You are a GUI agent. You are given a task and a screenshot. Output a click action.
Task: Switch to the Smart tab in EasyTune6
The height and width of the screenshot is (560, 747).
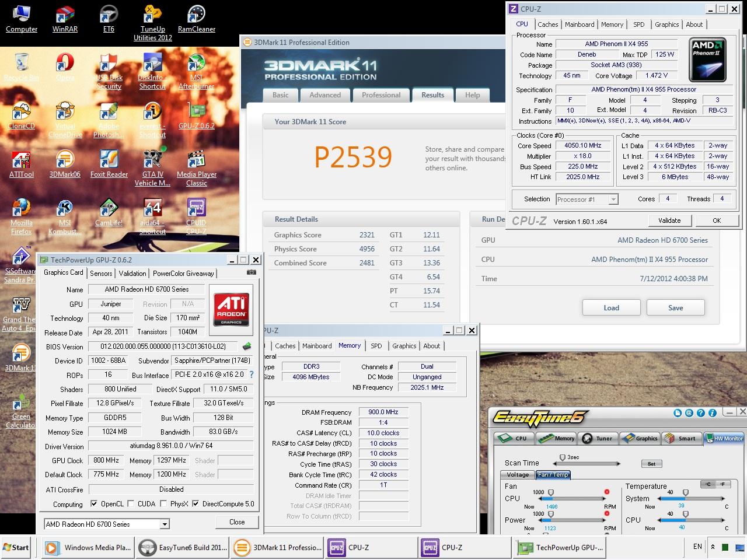point(682,438)
